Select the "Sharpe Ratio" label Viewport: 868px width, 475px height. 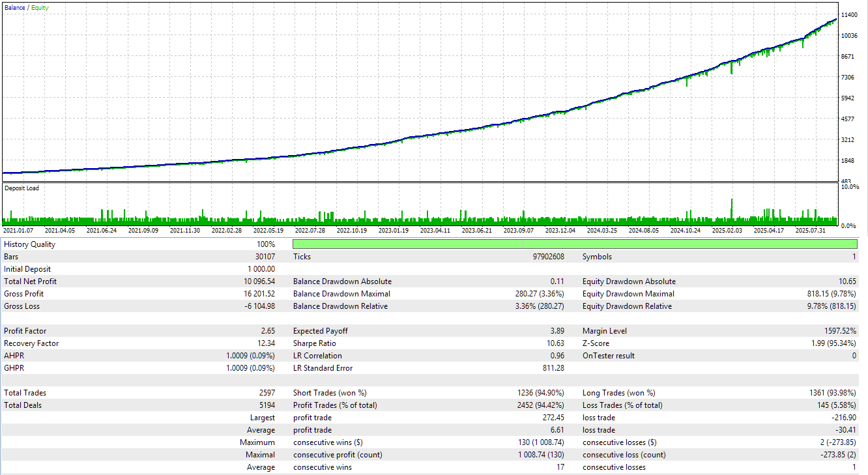coord(316,343)
